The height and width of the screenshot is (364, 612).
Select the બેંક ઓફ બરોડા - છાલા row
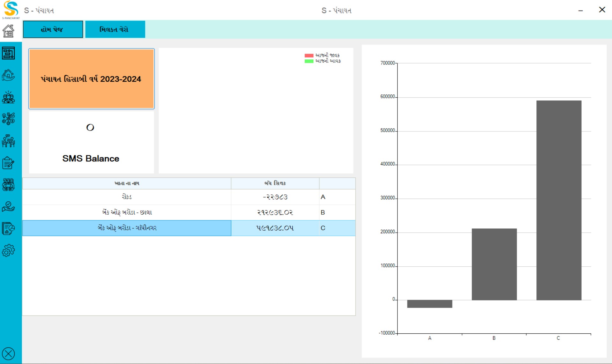[x=127, y=212]
